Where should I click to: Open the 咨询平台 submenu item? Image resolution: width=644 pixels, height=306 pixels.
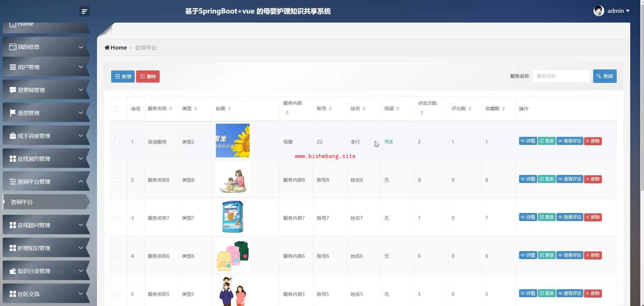46,202
